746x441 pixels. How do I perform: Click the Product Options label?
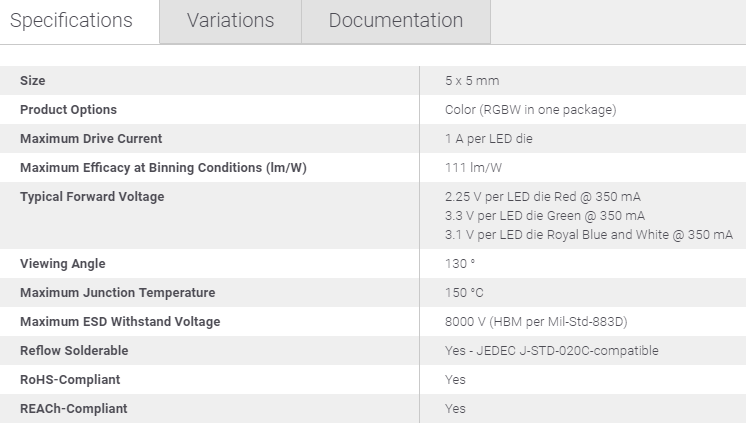(x=69, y=110)
